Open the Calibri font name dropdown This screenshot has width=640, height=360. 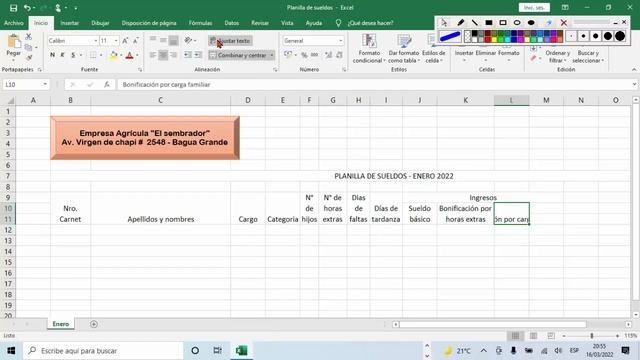96,41
